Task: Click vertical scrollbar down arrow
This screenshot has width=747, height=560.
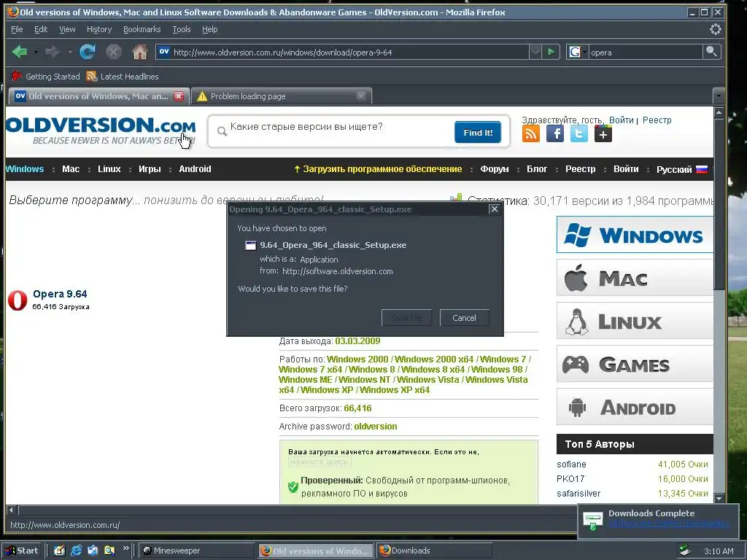Action: [x=719, y=498]
